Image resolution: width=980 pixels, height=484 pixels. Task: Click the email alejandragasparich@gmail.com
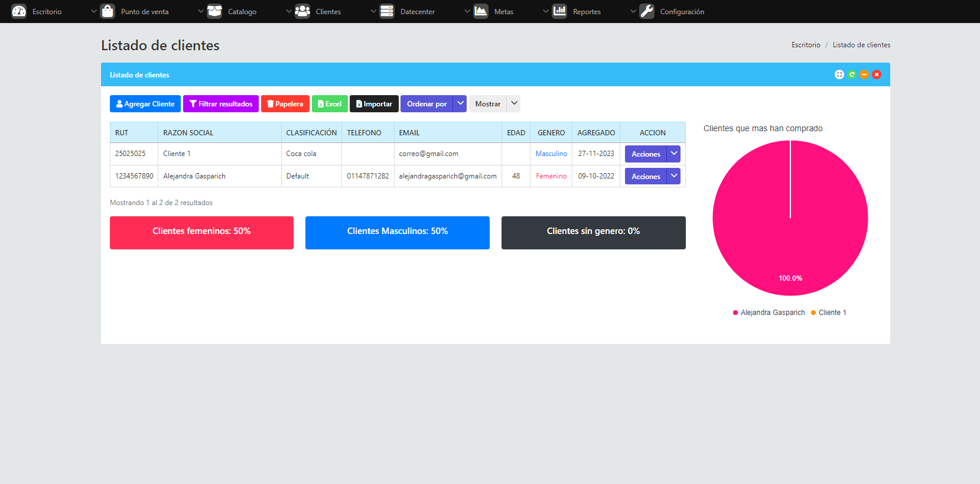click(448, 176)
